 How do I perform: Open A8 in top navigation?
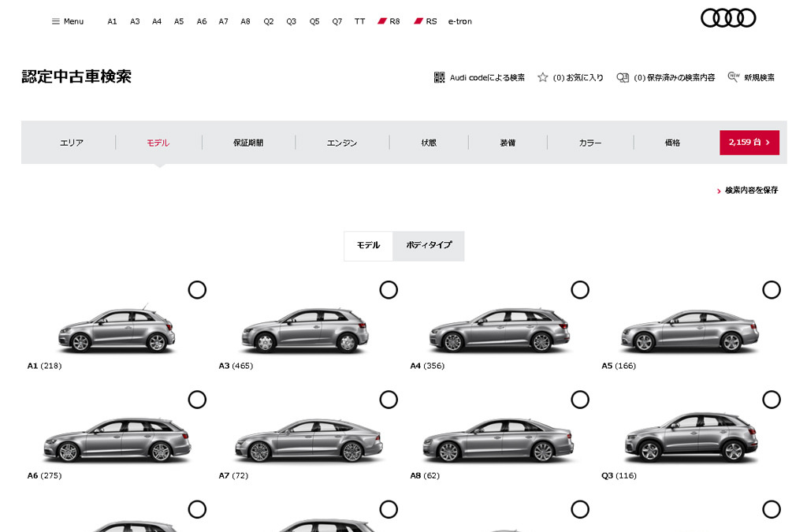coord(246,21)
